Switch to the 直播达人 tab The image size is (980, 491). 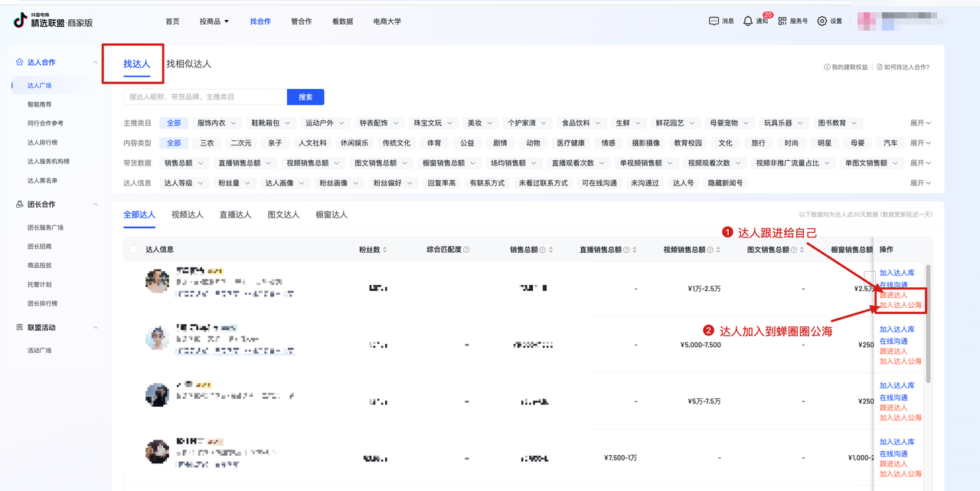235,214
